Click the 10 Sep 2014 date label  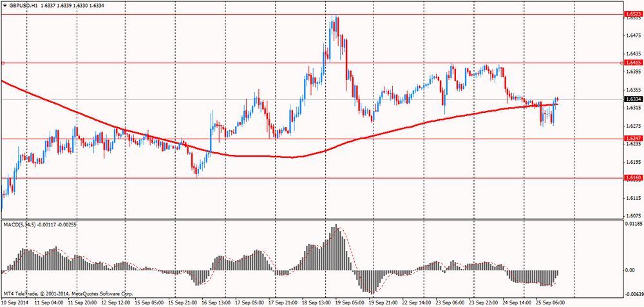pos(14,302)
